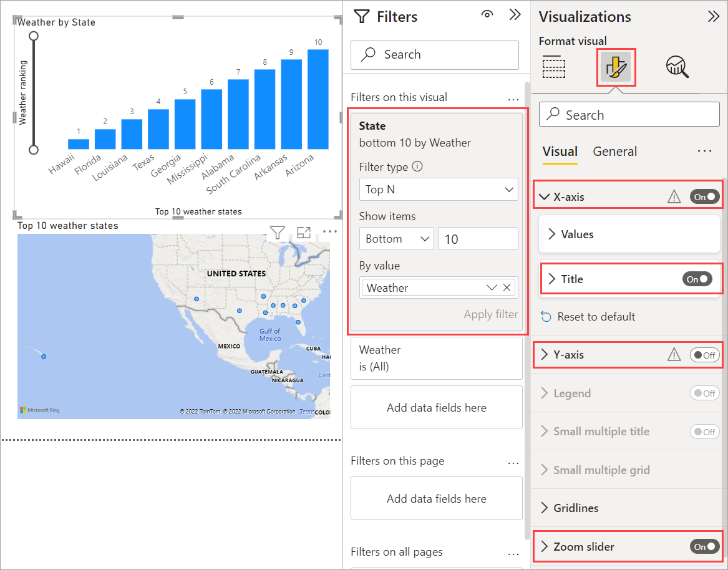728x570 pixels.
Task: Turn on the Y-axis toggle
Action: click(x=704, y=355)
